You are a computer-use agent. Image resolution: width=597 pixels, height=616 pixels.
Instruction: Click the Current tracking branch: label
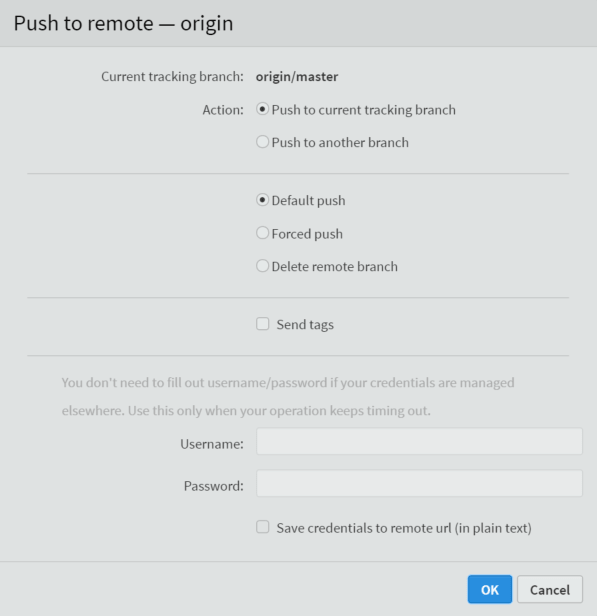[x=172, y=76]
